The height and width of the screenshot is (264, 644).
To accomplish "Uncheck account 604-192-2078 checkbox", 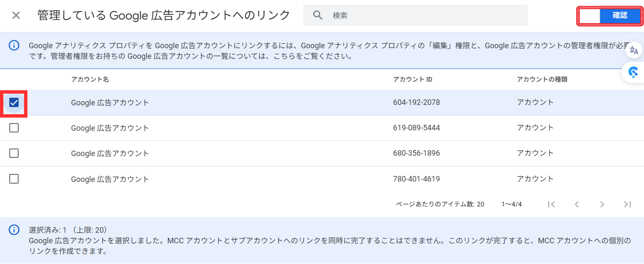I will (x=14, y=102).
